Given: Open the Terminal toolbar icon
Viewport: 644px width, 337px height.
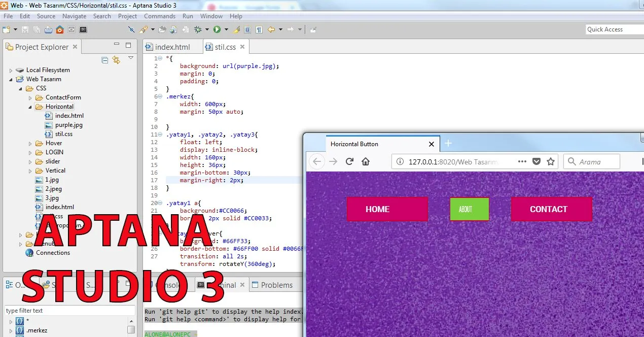Looking at the screenshot, I should click(83, 29).
